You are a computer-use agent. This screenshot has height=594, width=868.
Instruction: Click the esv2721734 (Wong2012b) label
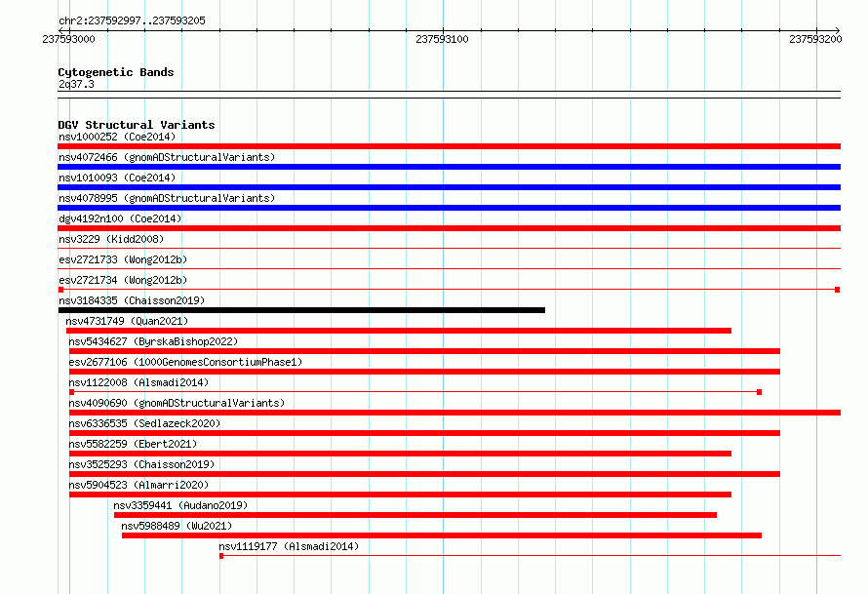123,280
